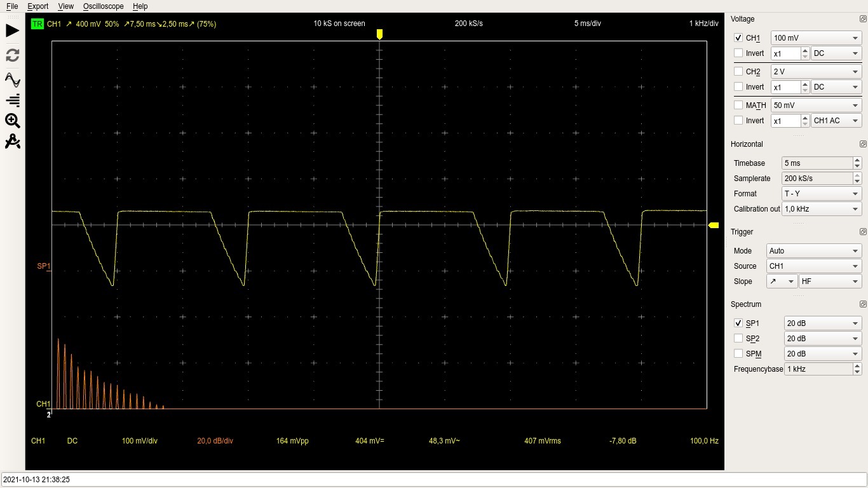Image resolution: width=868 pixels, height=488 pixels.
Task: Click the yellow trigger level marker at right
Action: [714, 225]
